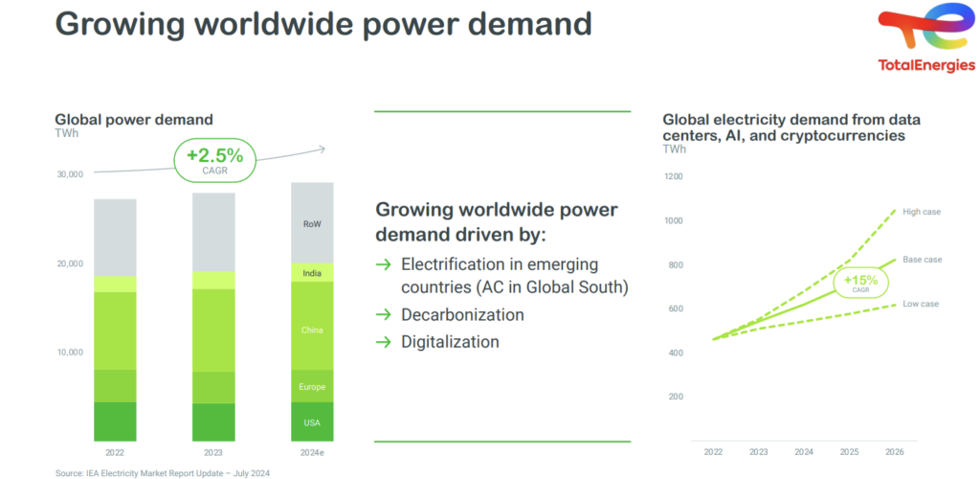Click the 2024e label under the bar chart

[312, 452]
